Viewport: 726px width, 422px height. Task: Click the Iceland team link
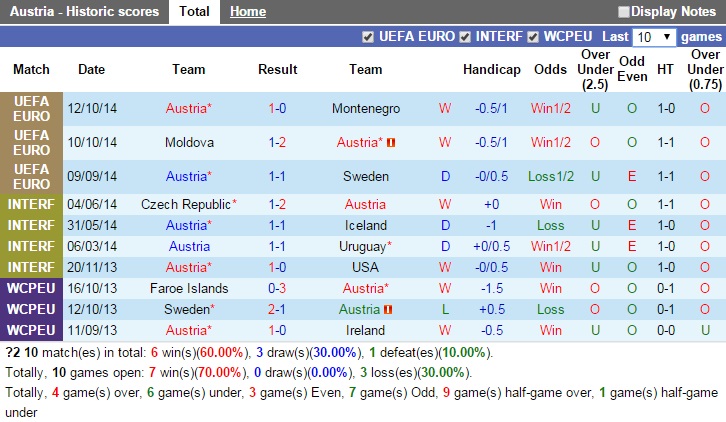tap(365, 225)
